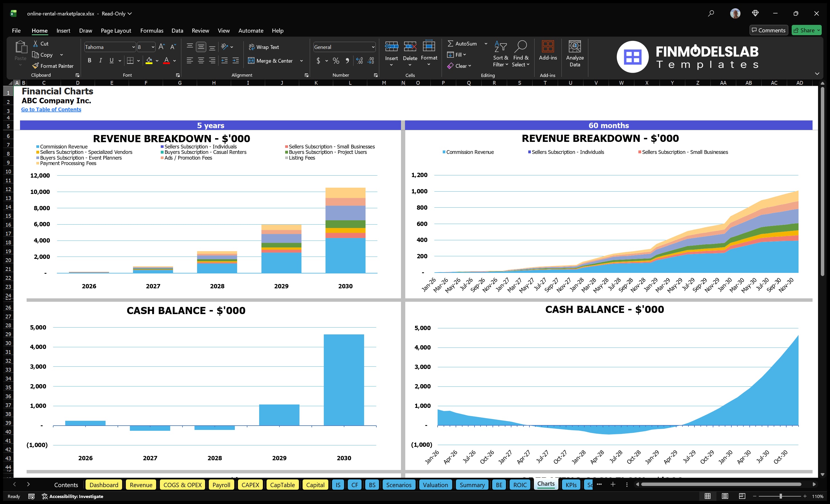Apply Percent number style
Image resolution: width=830 pixels, height=504 pixels.
(335, 61)
